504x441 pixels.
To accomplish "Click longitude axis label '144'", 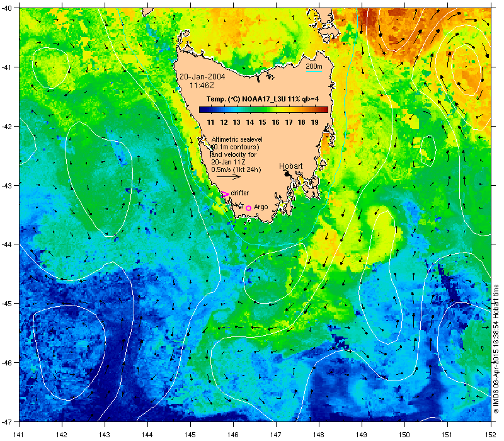I will (147, 435).
